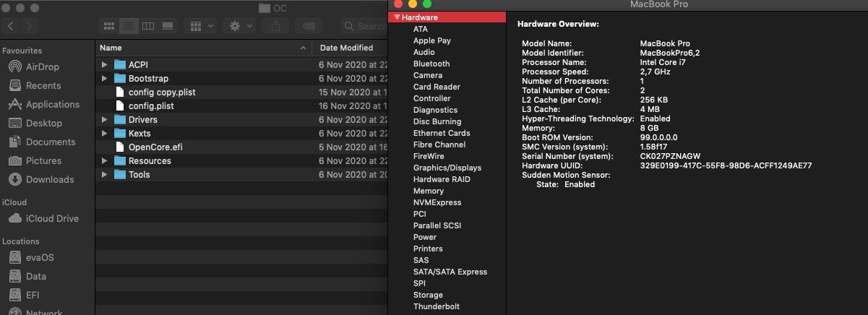Go back in Finder window
Image resolution: width=868 pixels, height=315 pixels.
pos(11,26)
